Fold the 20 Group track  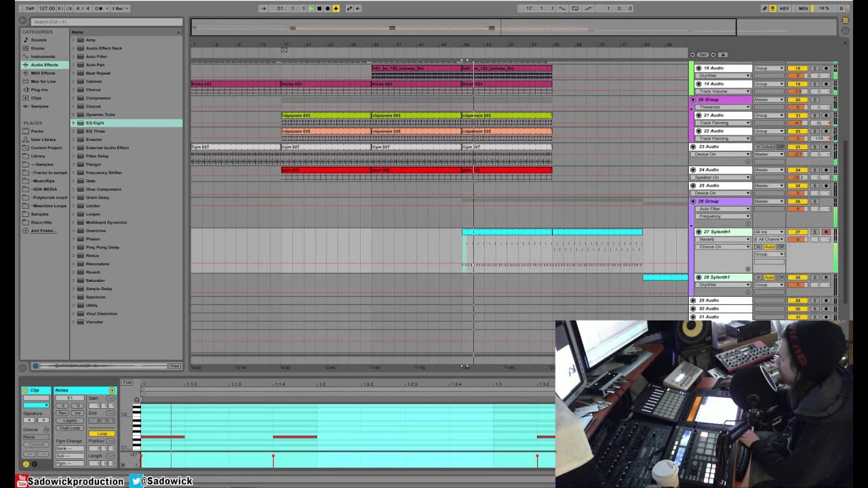pyautogui.click(x=693, y=100)
